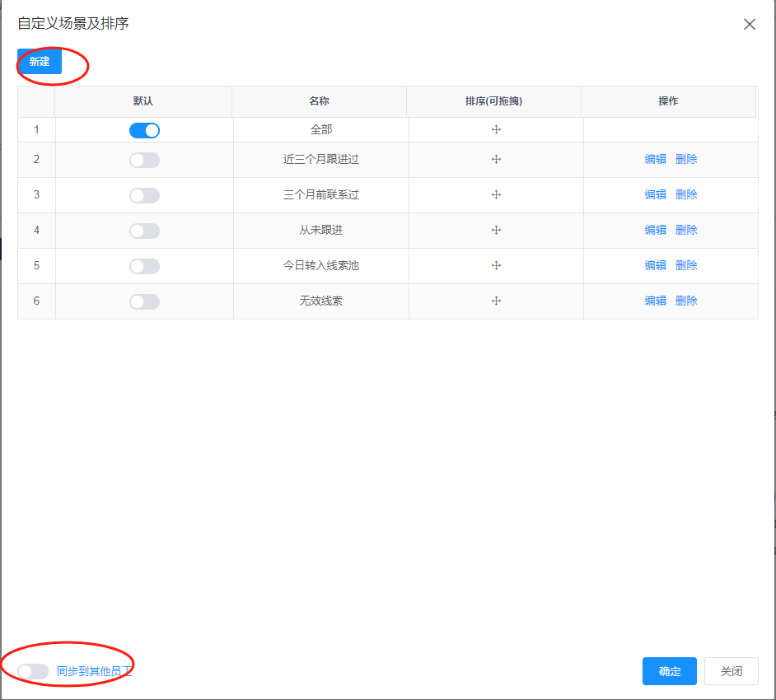
Task: Click drag-sort icon for 从未跟进 row
Action: [x=497, y=231]
